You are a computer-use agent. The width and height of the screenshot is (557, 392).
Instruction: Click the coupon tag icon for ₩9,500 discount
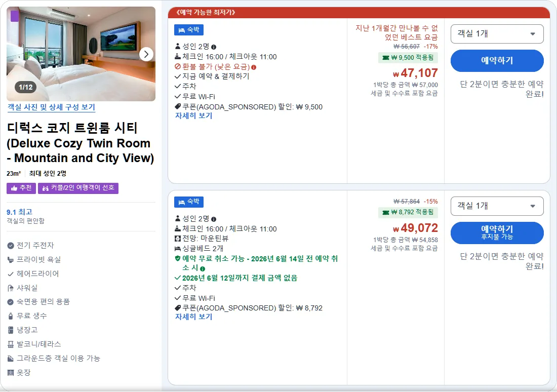(x=178, y=107)
